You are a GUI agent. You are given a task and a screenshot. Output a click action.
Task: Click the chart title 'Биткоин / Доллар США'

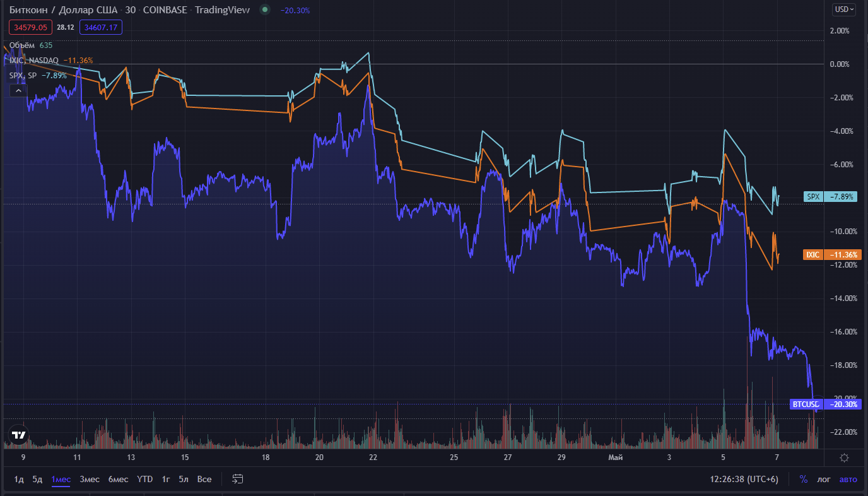click(x=62, y=10)
